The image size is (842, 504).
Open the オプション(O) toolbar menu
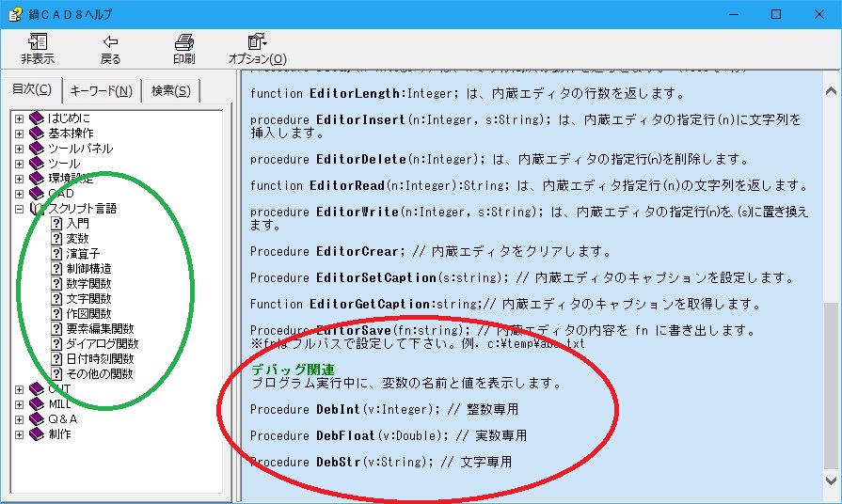(x=257, y=49)
